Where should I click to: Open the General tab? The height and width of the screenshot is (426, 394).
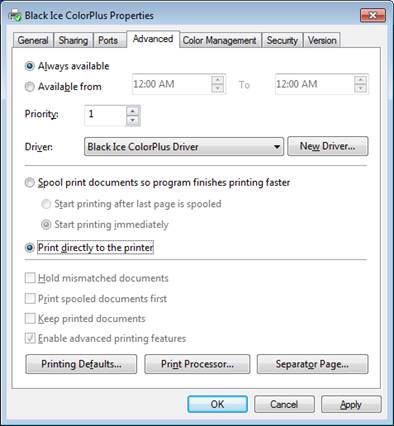[33, 40]
